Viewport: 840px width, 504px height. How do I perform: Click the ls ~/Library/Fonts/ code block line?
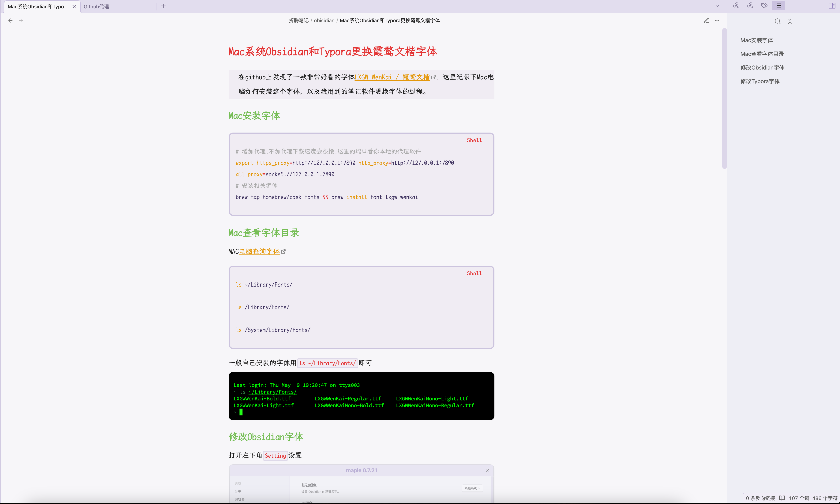264,285
